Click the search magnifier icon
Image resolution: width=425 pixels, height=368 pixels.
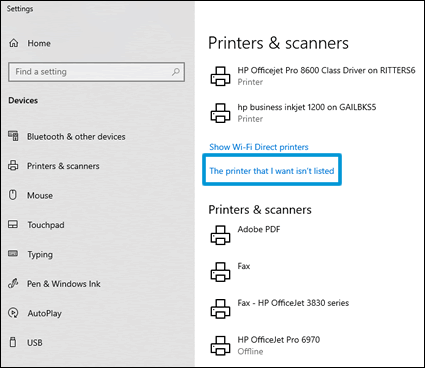click(x=176, y=72)
